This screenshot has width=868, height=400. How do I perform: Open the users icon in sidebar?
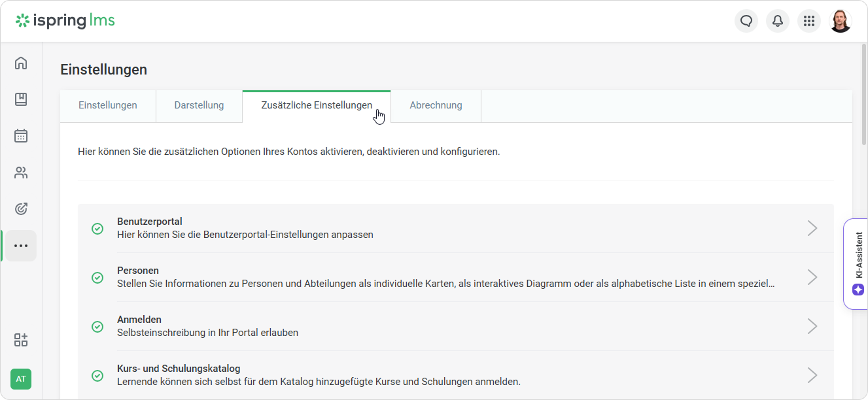click(x=21, y=173)
